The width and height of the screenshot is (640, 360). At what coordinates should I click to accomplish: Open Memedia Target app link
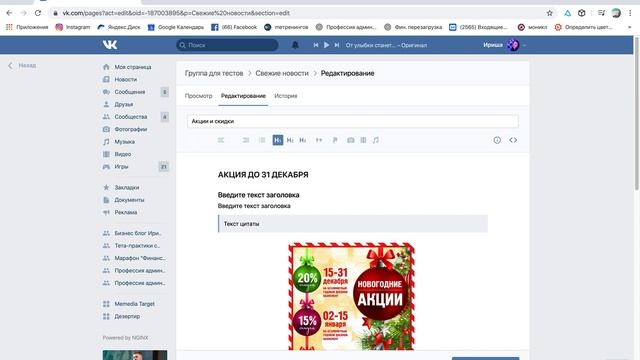point(134,304)
